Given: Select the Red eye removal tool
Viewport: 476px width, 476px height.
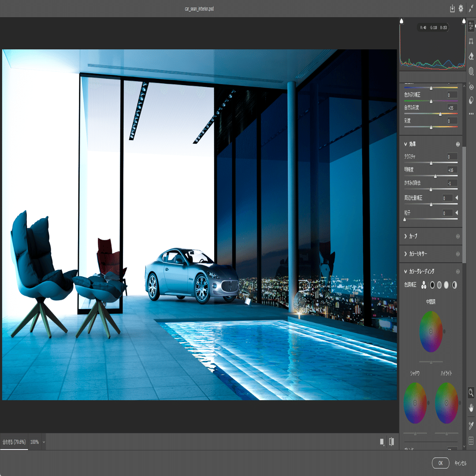Looking at the screenshot, I should (x=471, y=86).
